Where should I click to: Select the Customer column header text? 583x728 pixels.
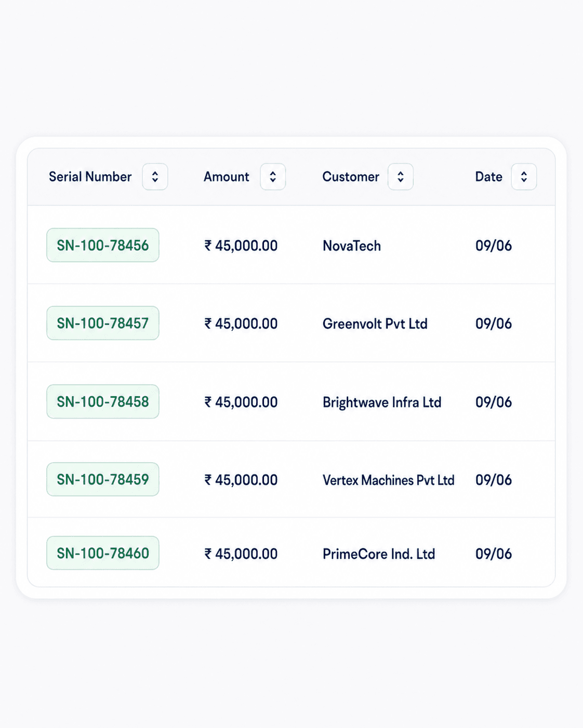pyautogui.click(x=351, y=177)
